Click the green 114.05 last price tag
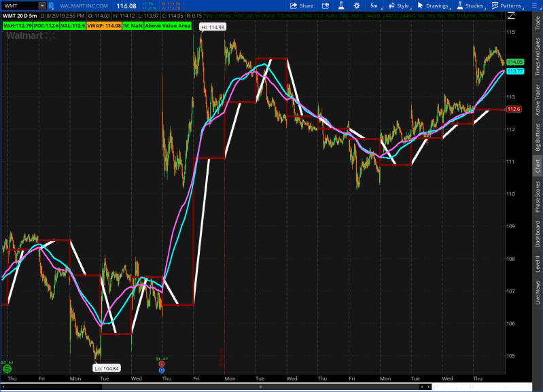The width and height of the screenshot is (543, 392). click(x=515, y=62)
